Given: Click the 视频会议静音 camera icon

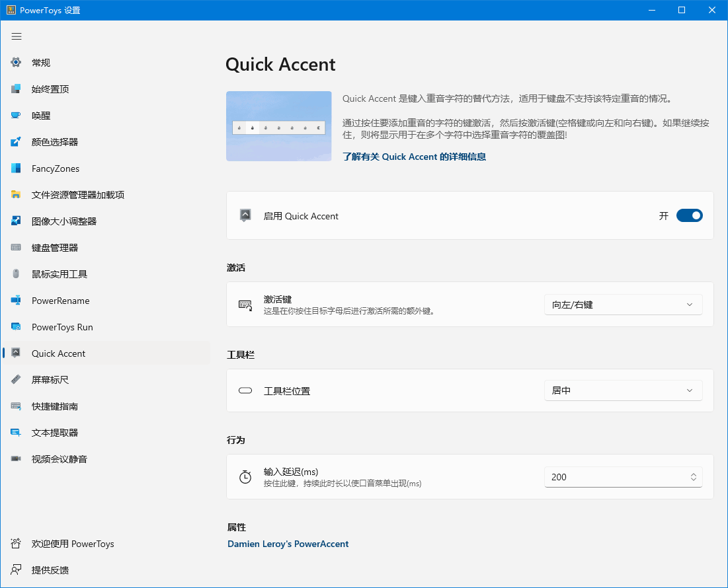Looking at the screenshot, I should pos(16,459).
